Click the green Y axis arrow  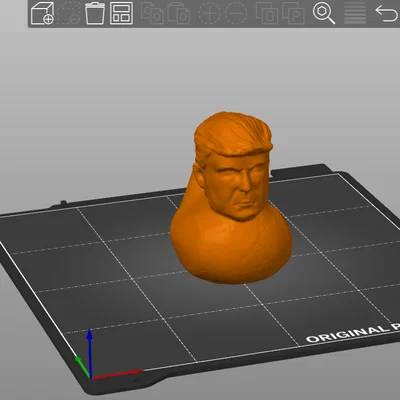pyautogui.click(x=82, y=366)
